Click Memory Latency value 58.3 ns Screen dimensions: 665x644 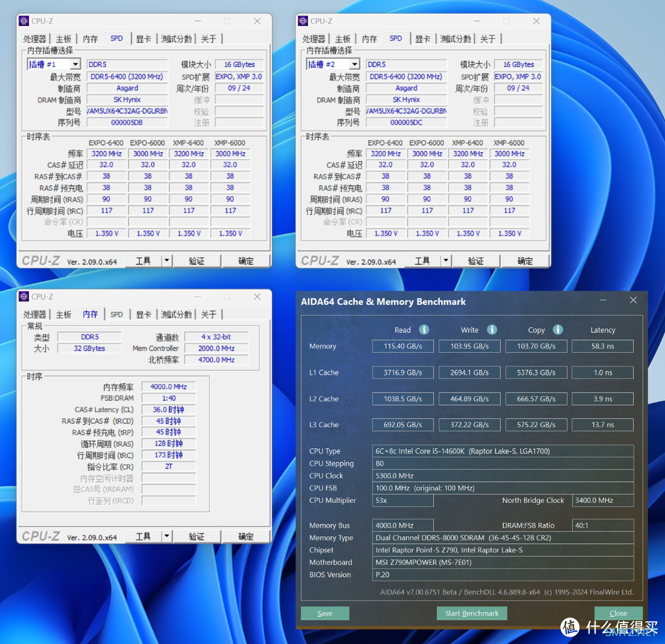pyautogui.click(x=603, y=346)
